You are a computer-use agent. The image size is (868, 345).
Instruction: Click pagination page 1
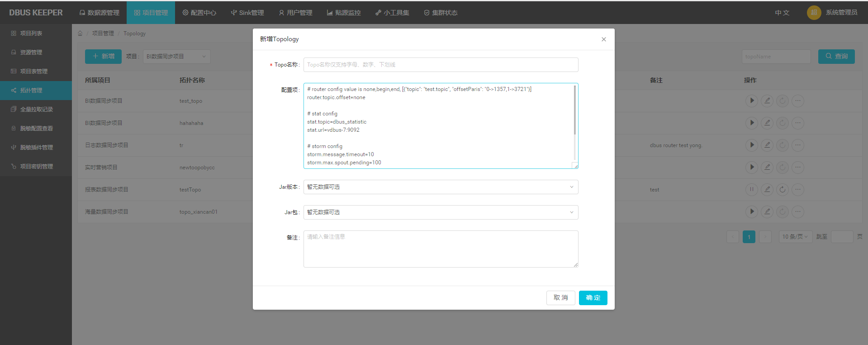tap(749, 237)
